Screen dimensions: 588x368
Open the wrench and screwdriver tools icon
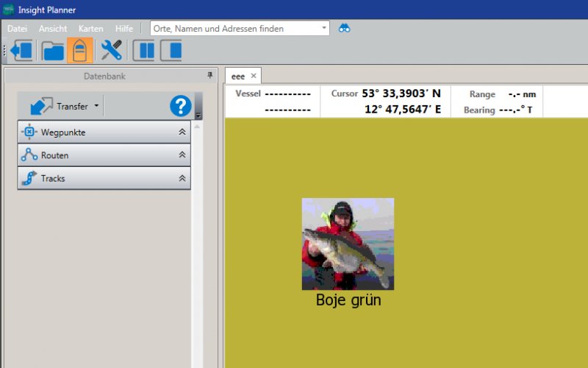tap(111, 51)
